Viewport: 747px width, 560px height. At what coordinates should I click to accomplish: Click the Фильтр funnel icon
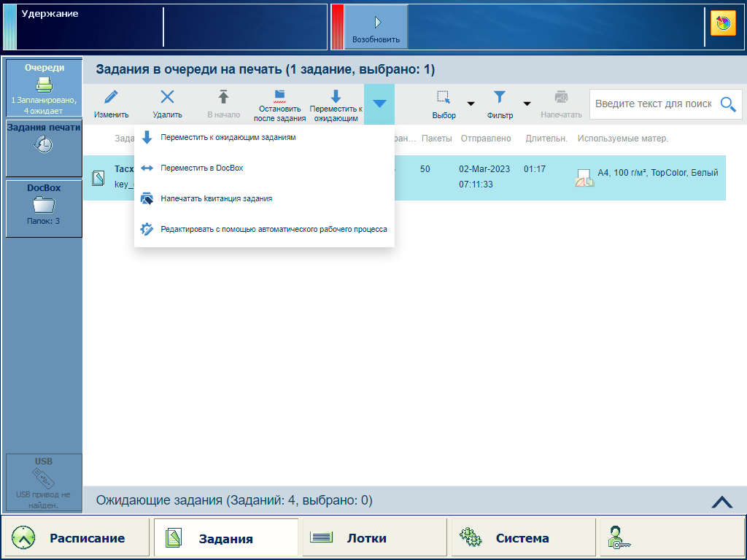[499, 98]
